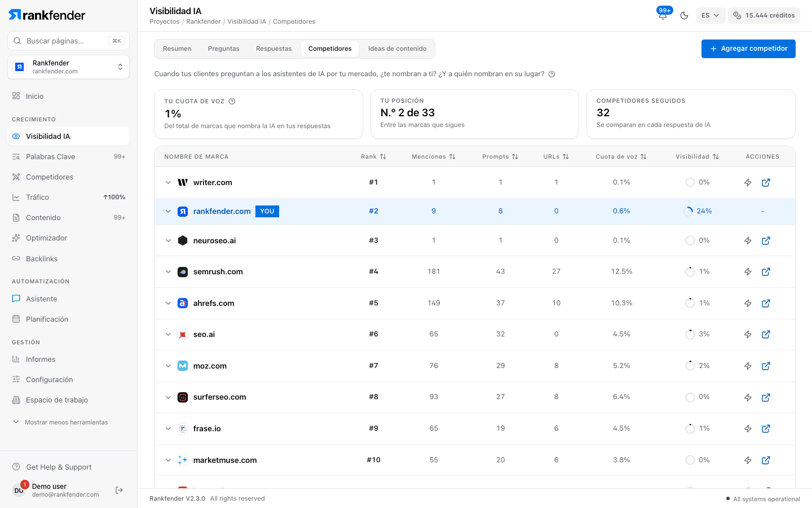Sort table by Cuota de voz column
Screen dimensions: 812x508
click(621, 157)
